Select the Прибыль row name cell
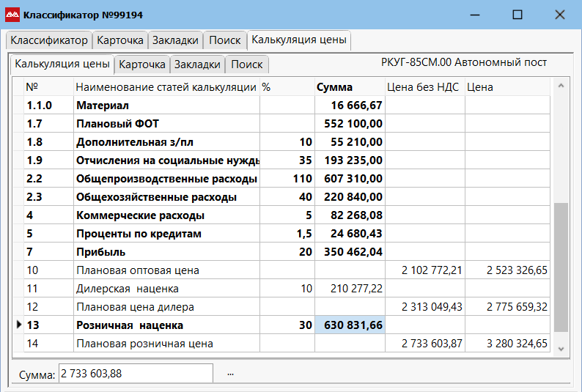Screen dimensions: 582x392 [x=166, y=252]
